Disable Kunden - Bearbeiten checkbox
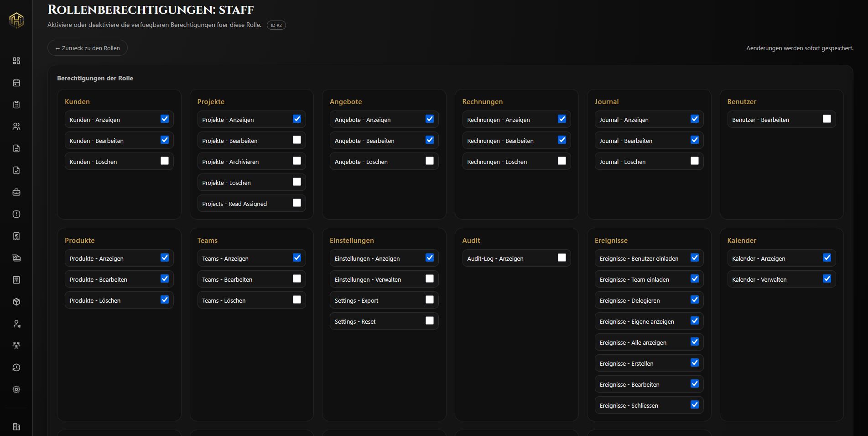868x436 pixels. tap(165, 140)
